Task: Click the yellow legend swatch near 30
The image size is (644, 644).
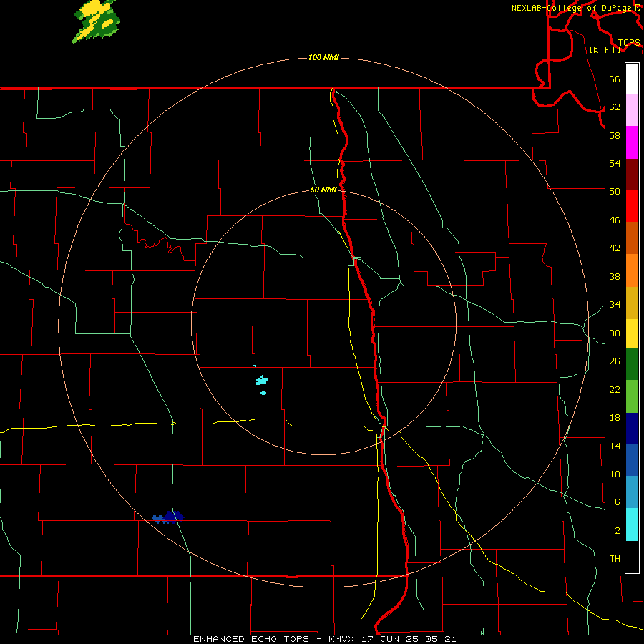Action: pos(632,333)
